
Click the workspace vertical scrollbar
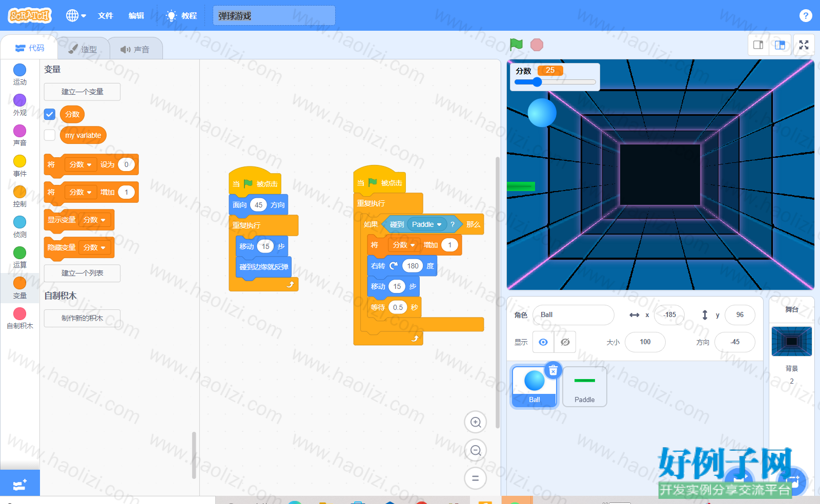pyautogui.click(x=497, y=292)
